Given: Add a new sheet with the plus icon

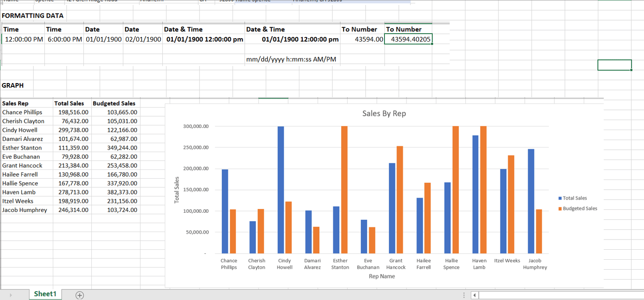Looking at the screenshot, I should 80,295.
